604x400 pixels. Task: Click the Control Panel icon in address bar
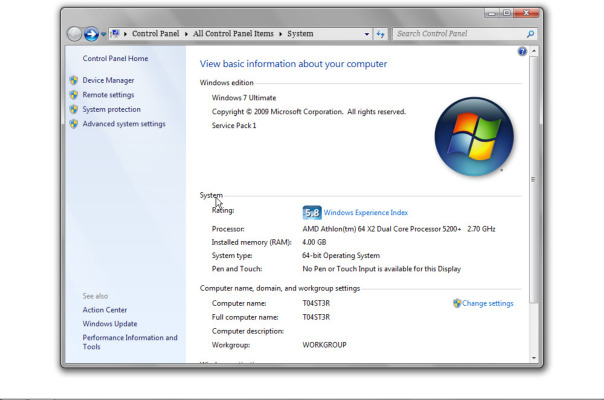click(x=115, y=34)
